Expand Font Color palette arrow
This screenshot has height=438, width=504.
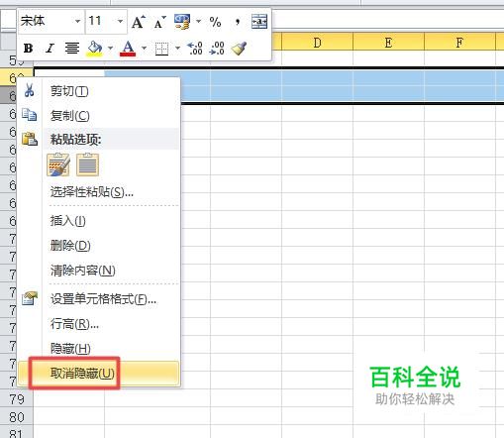[x=144, y=49]
